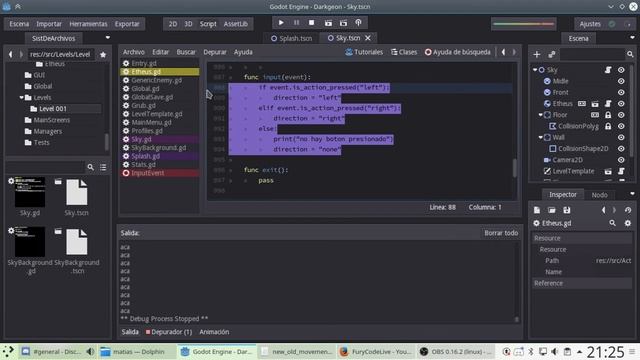Open the OBS taskbar window entry
Viewport: 640px width, 360px height.
click(456, 351)
